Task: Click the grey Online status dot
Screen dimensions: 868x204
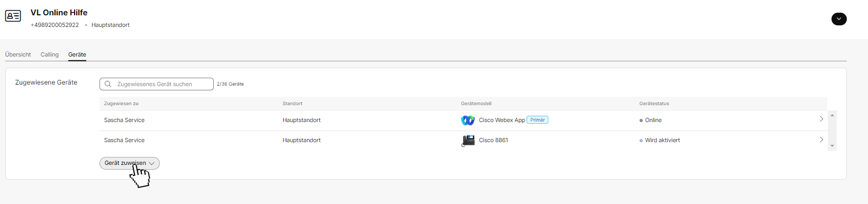Action: pos(641,120)
